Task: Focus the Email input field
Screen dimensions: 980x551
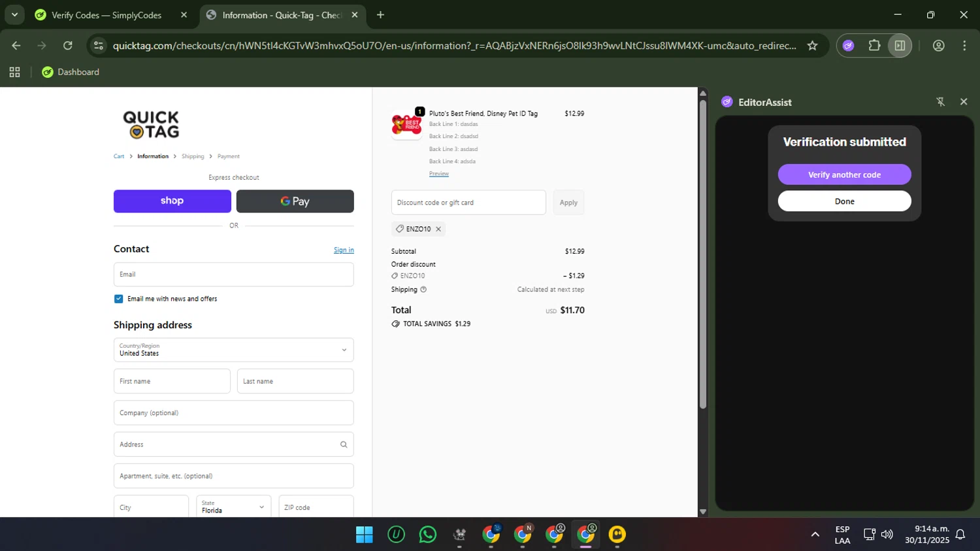Action: click(234, 275)
